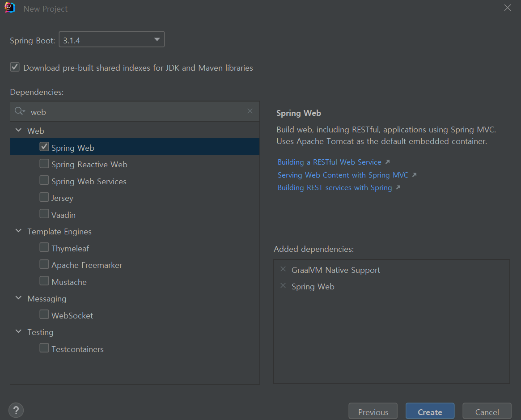Click into the dependency search field
Screen dimensions: 521x420
135,112
